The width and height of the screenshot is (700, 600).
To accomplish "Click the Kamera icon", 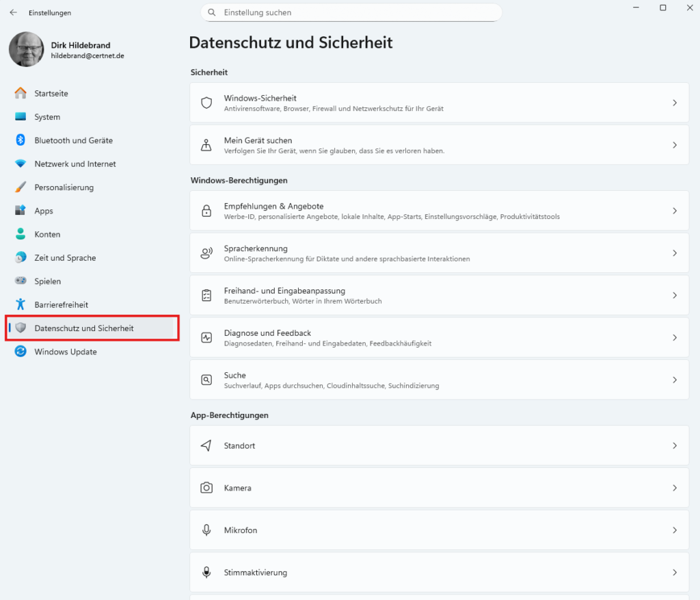I will pos(206,488).
